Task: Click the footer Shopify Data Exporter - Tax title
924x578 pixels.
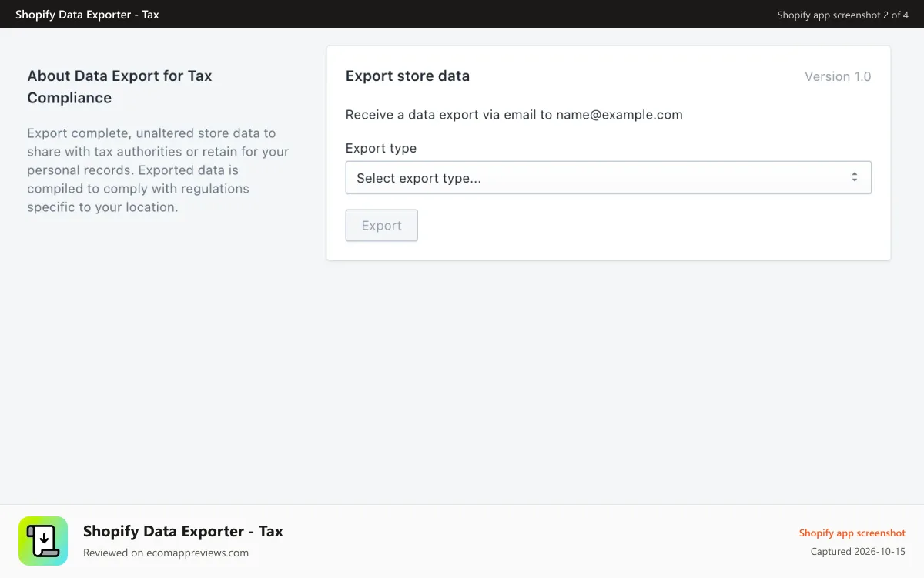Action: [x=183, y=531]
